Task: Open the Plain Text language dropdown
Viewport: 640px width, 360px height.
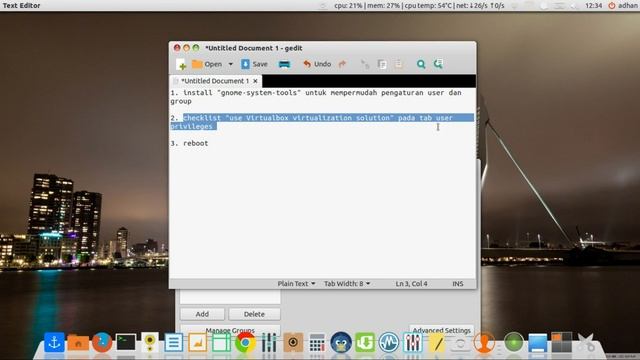Action: click(x=296, y=283)
